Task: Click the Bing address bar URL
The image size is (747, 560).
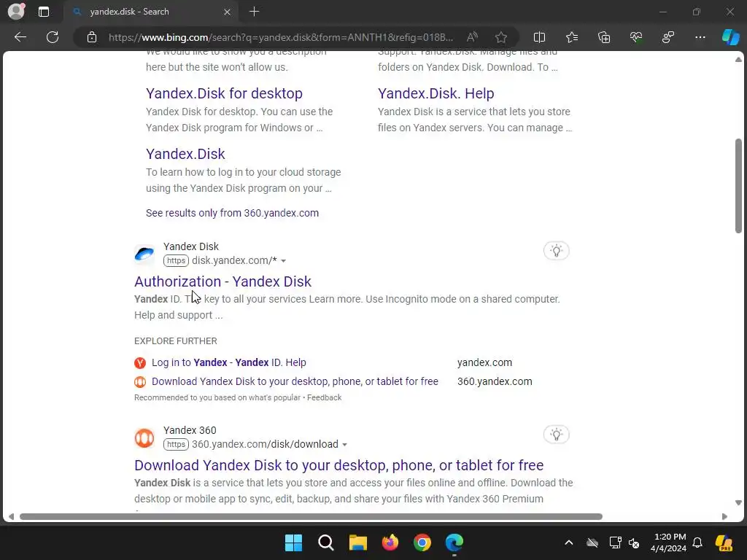Action: [281, 37]
